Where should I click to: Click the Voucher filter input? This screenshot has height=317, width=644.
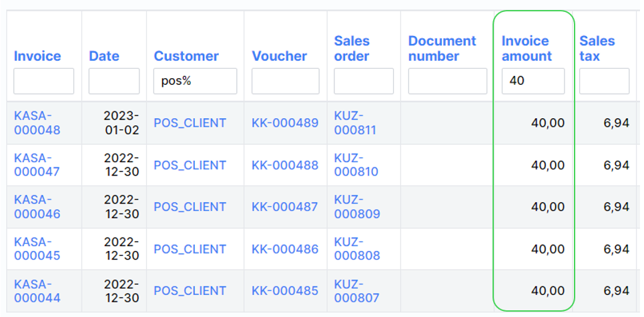(x=285, y=81)
